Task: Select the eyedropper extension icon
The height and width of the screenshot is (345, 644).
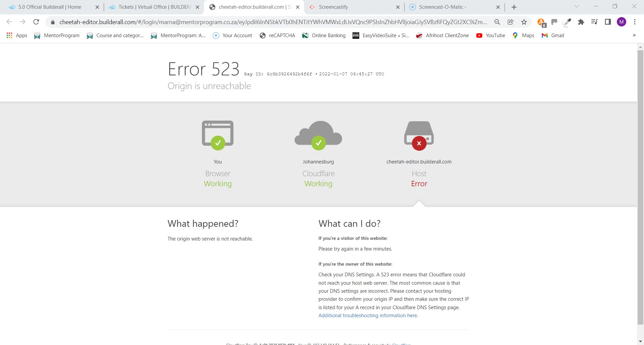Action: tap(568, 22)
